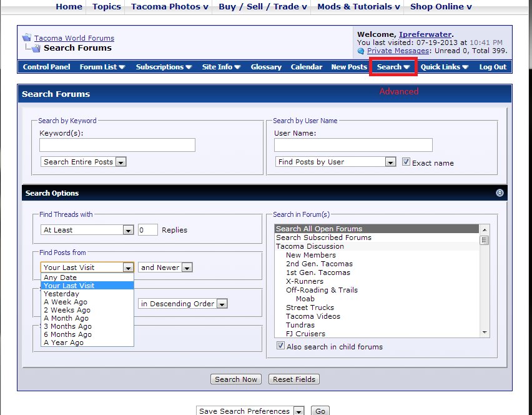532x415 pixels.
Task: Select Off-Roading & Trails forum
Action: 377,290
